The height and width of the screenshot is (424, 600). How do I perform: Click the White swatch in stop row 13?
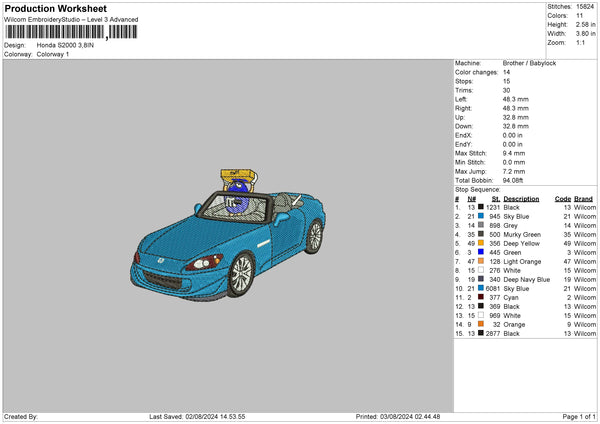(481, 315)
